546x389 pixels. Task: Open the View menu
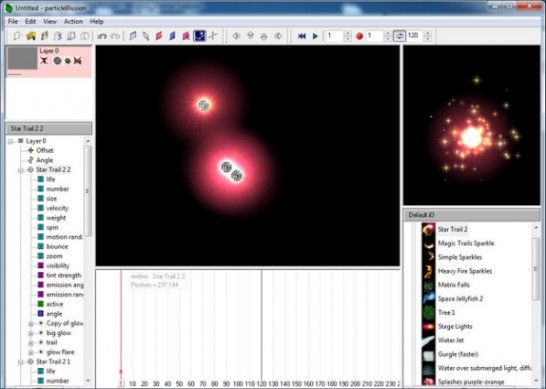point(50,22)
